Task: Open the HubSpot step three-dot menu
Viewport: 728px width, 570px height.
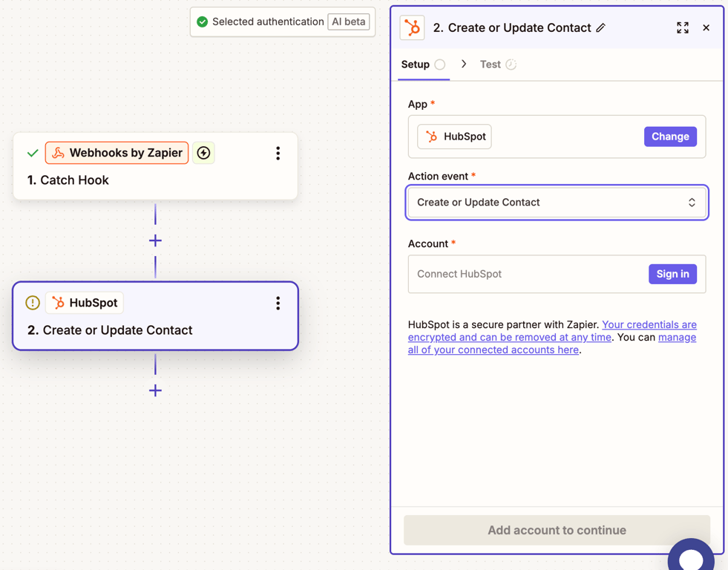Action: click(278, 303)
